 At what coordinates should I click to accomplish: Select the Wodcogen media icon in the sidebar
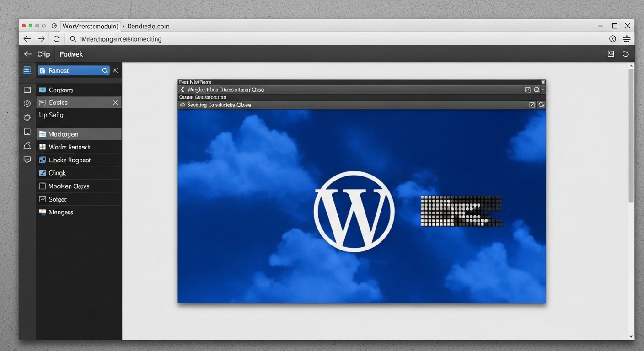(x=42, y=133)
